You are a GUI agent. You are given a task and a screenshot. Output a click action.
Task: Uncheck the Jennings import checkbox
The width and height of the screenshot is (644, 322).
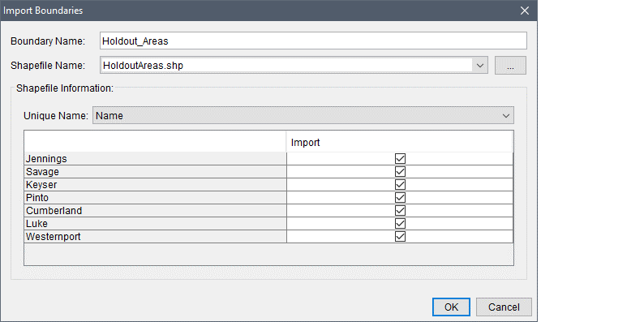tap(400, 158)
